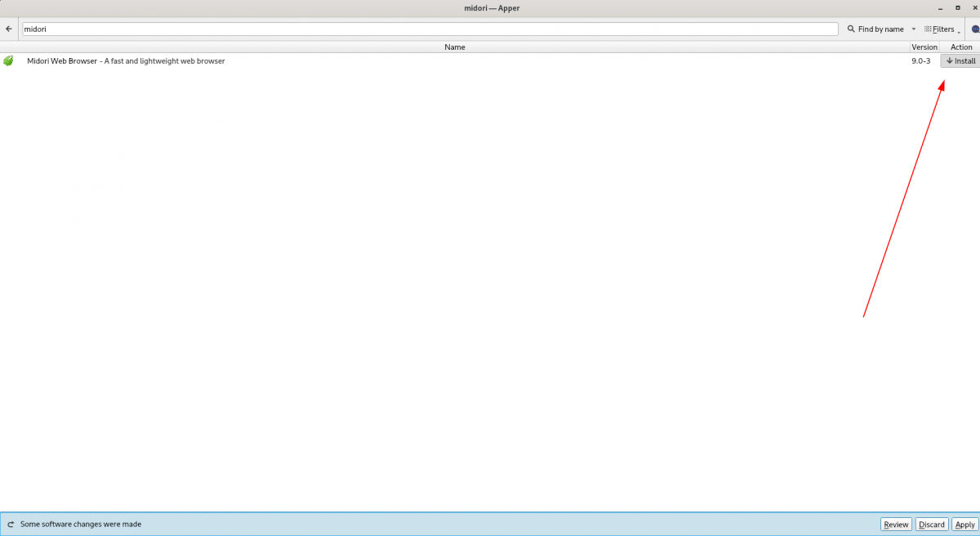Maximize the Apper window
The image size is (980, 536).
pos(958,7)
